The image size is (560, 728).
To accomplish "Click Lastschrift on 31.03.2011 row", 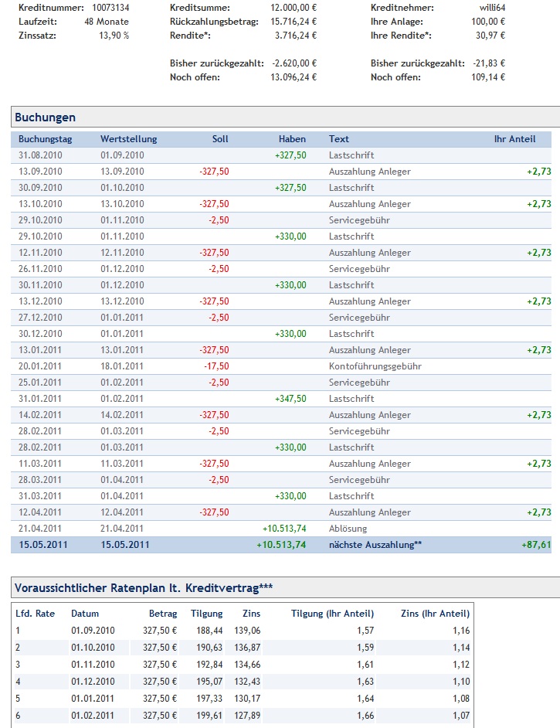I will (x=351, y=496).
